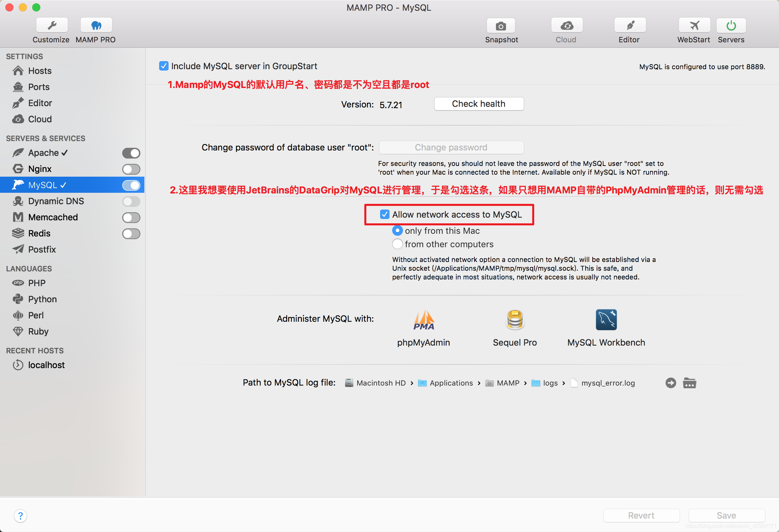The width and height of the screenshot is (779, 532).
Task: Select Ports in settings sidebar
Action: click(72, 87)
